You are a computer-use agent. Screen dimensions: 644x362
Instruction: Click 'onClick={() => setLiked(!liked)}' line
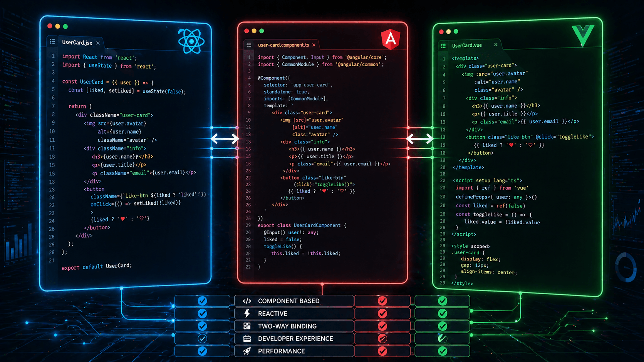136,203
